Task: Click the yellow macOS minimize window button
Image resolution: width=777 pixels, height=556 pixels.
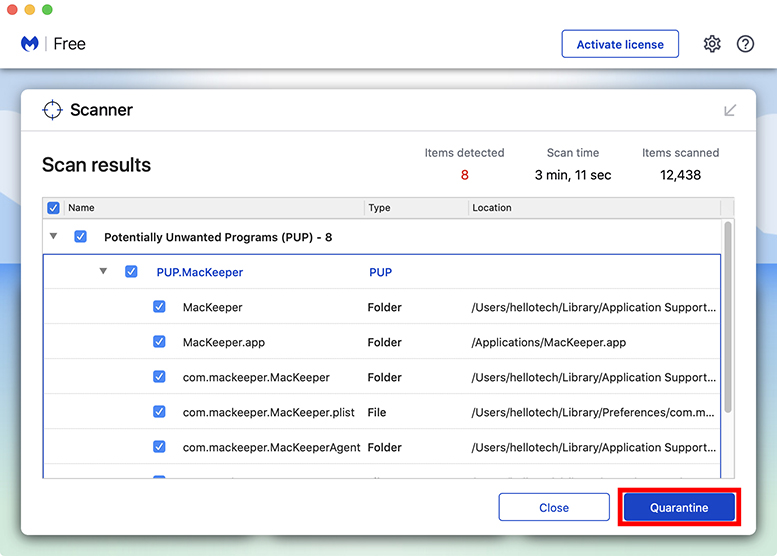Action: (30, 9)
